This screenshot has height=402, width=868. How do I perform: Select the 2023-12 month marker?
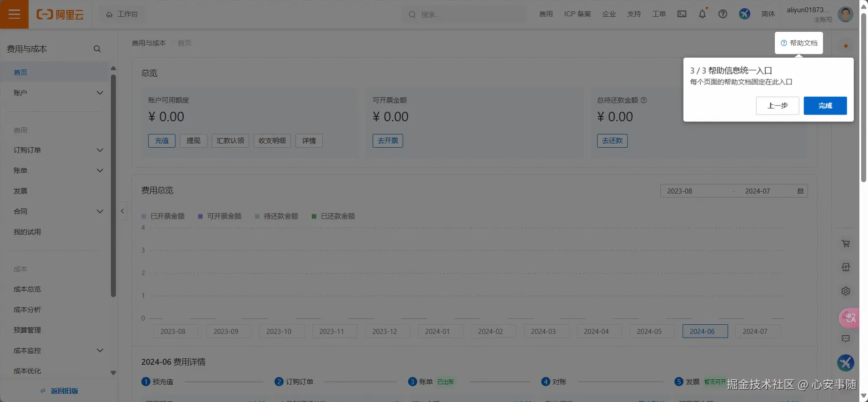387,331
